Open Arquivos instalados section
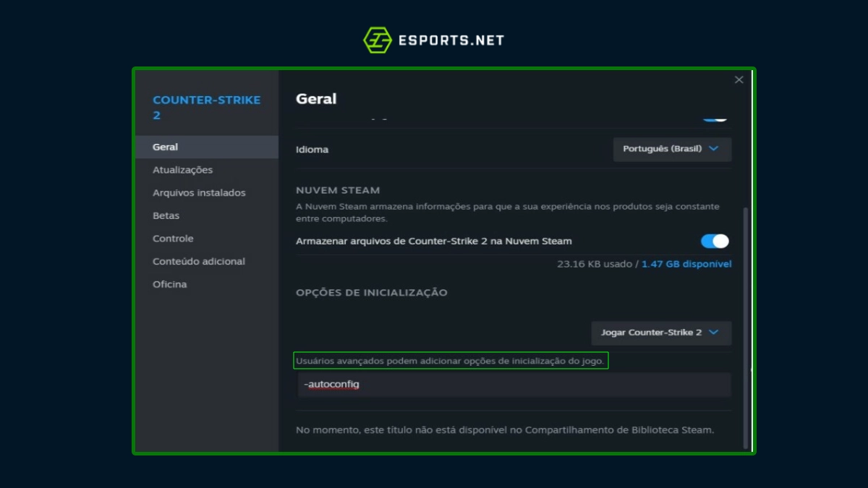This screenshot has width=868, height=488. click(199, 193)
